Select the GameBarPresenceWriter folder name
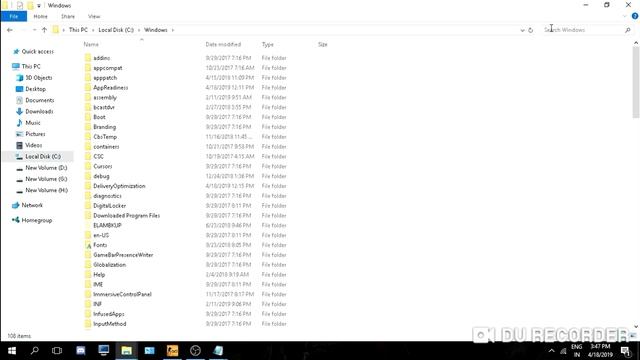This screenshot has height=360, width=640. pos(123,255)
